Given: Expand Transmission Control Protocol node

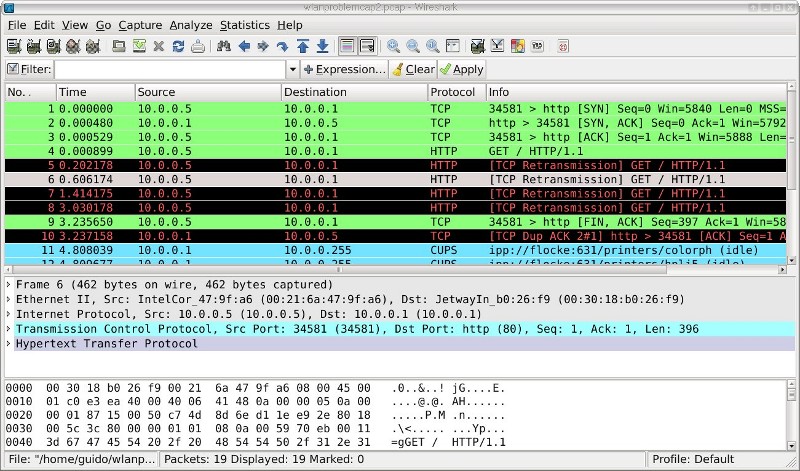Looking at the screenshot, I should pyautogui.click(x=9, y=329).
